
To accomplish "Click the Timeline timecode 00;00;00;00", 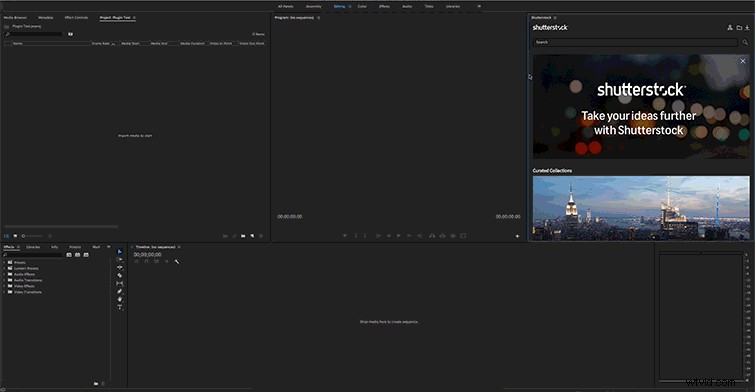I will point(147,254).
